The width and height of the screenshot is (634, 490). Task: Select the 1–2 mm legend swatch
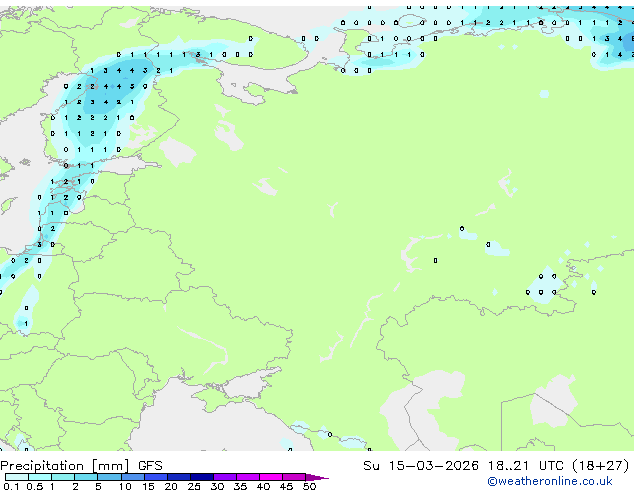point(63,477)
